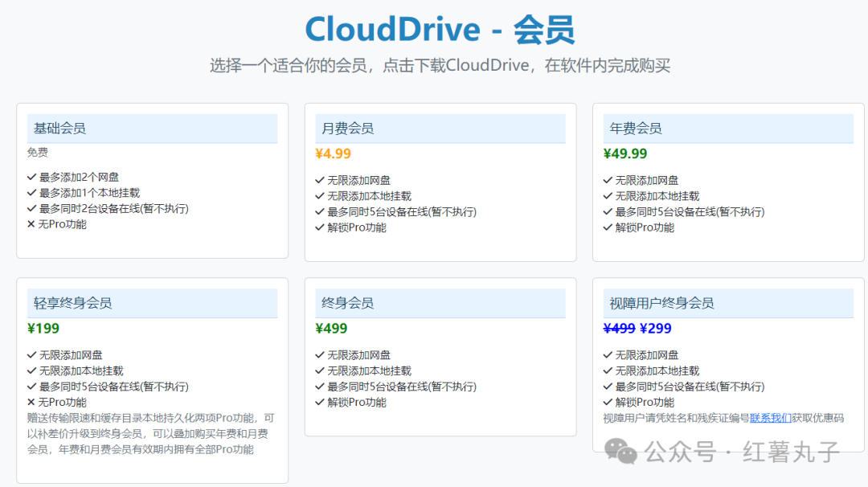Click "解锁Pro功能" in the 年费会员 card
The image size is (868, 487).
click(645, 227)
